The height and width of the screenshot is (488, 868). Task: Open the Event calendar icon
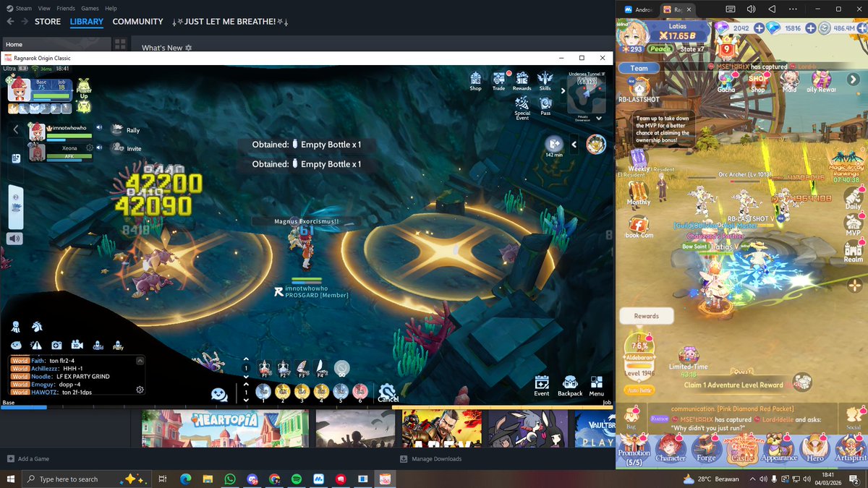click(x=542, y=386)
